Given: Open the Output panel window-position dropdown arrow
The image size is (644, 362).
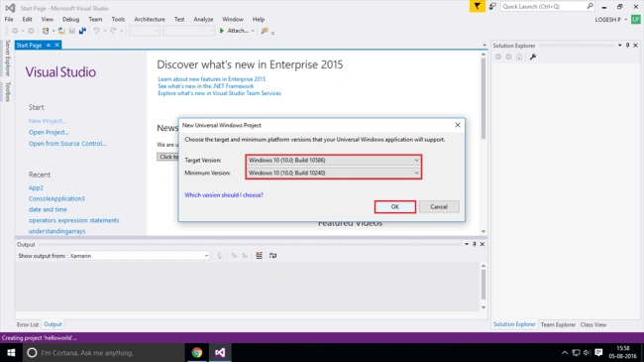Looking at the screenshot, I should pyautogui.click(x=467, y=244).
